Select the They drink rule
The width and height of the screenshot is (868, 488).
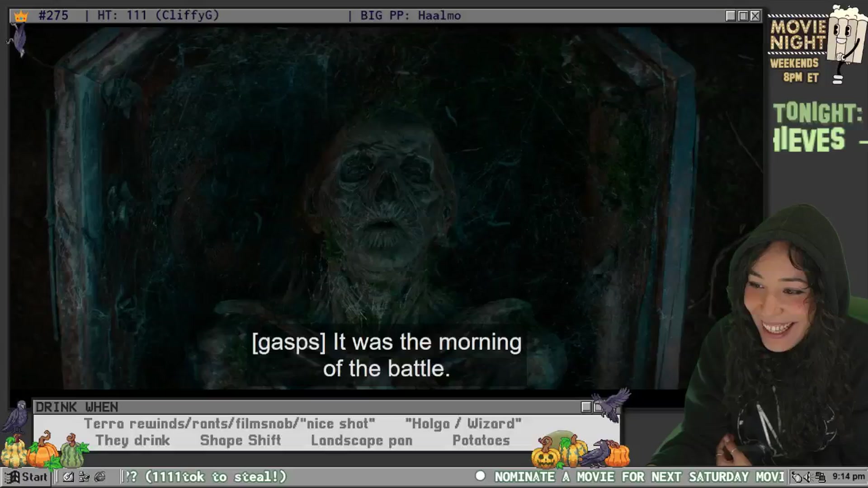tap(132, 441)
